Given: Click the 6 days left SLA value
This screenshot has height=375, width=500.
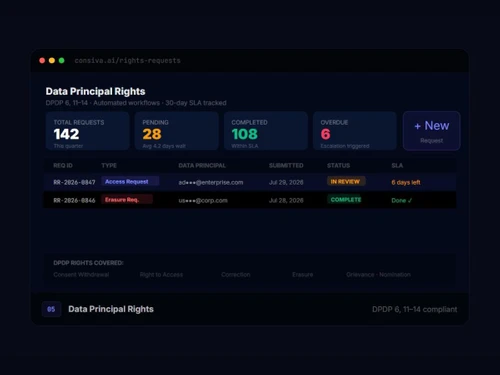Looking at the screenshot, I should [x=406, y=182].
